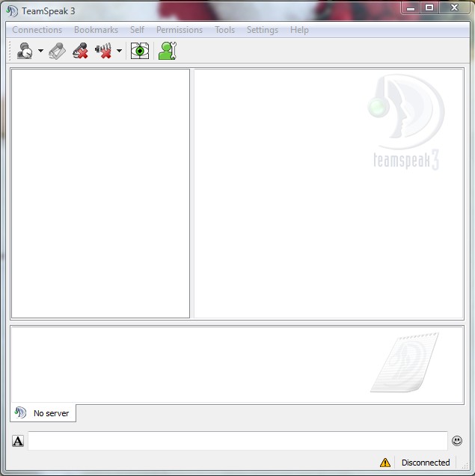Mute the microphone using the toolbar icon
The width and height of the screenshot is (475, 476).
[x=80, y=52]
